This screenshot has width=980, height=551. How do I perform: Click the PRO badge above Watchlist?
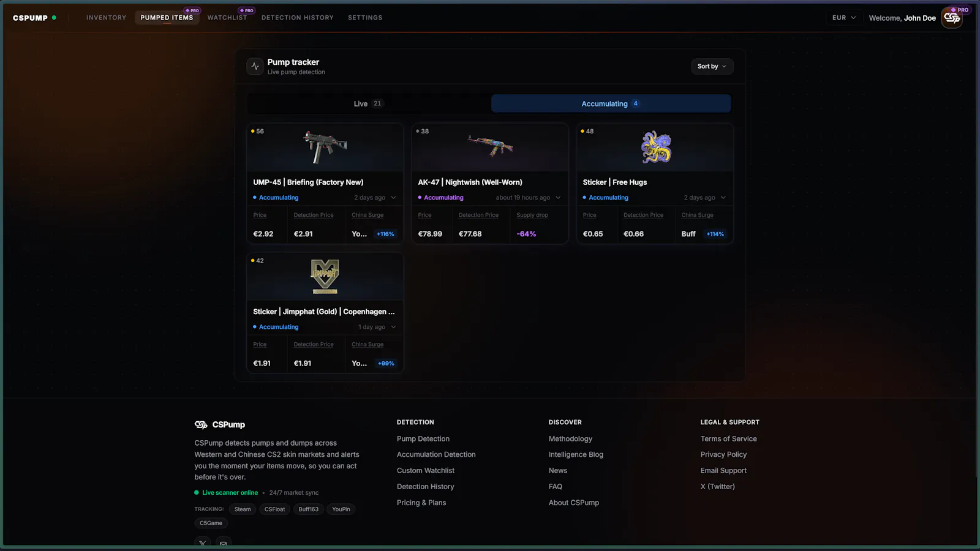(247, 10)
